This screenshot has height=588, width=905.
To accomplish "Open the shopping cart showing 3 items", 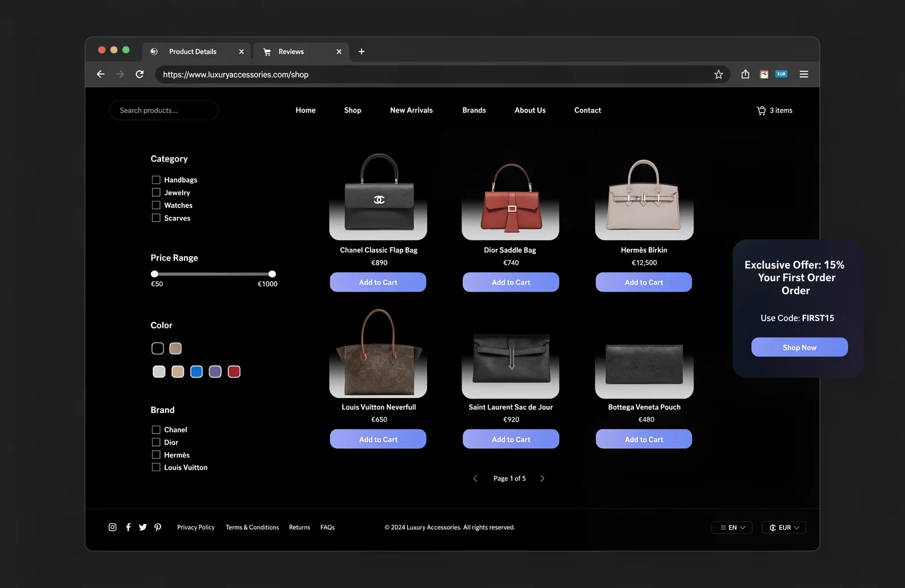I will coord(774,110).
